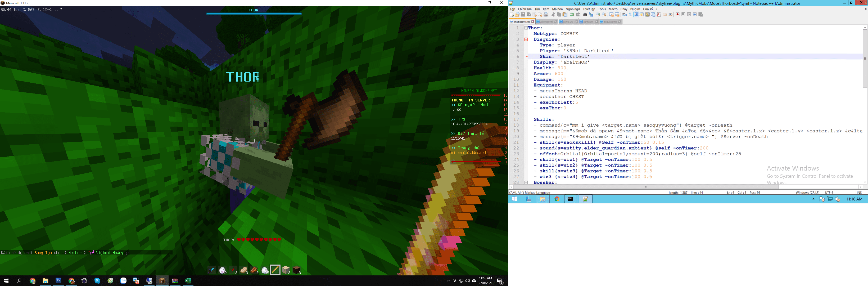Viewport: 868px width, 286px height.
Task: Click the Zalo icon in taskbar
Action: click(x=123, y=281)
